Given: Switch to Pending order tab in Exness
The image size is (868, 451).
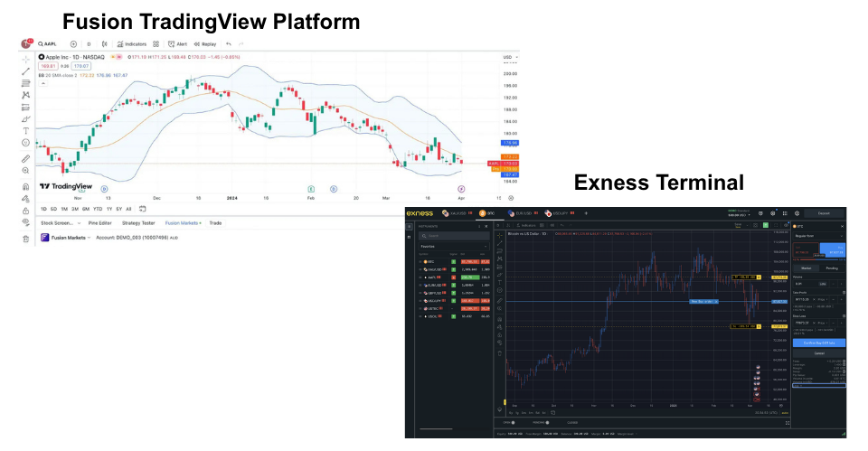Looking at the screenshot, I should 832,268.
